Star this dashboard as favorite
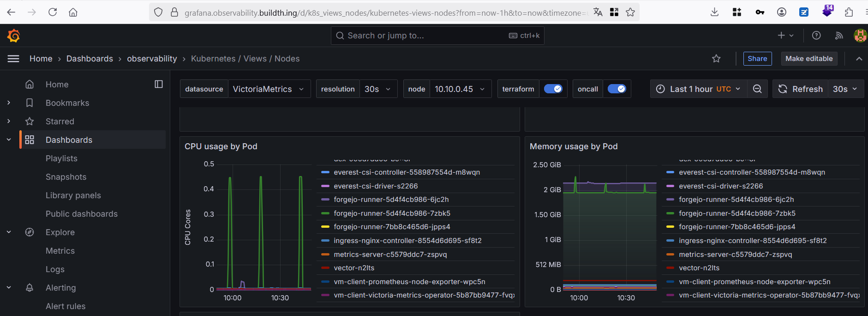The image size is (868, 316). pos(716,59)
